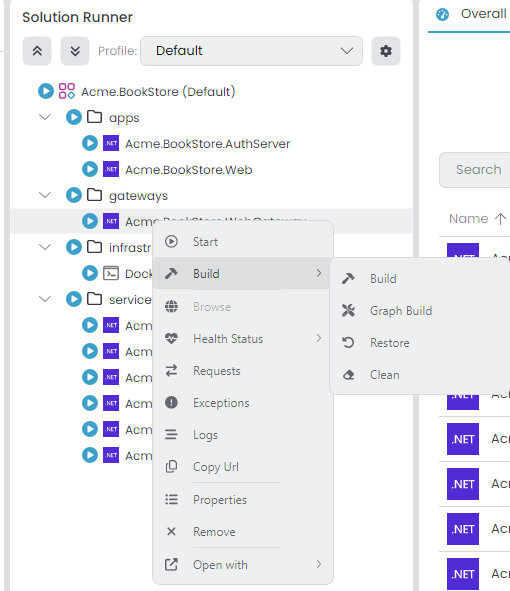The height and width of the screenshot is (591, 510).
Task: Choose Start from the context menu
Action: click(x=243, y=242)
